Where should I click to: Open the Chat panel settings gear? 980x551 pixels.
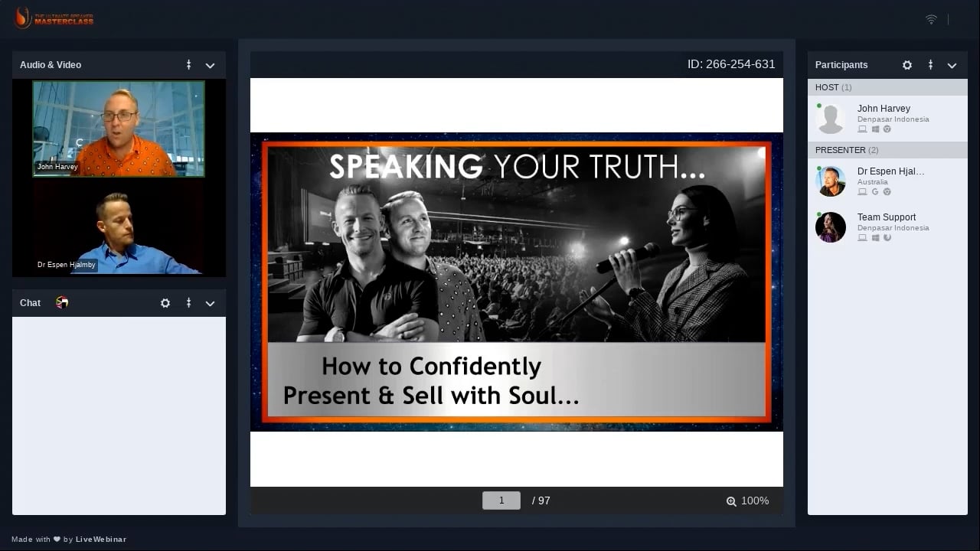(165, 303)
